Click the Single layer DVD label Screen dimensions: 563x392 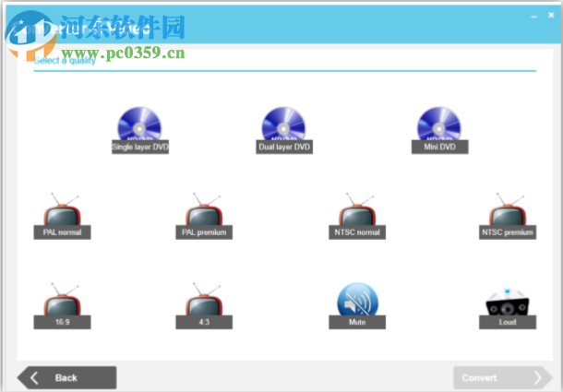[x=140, y=147]
